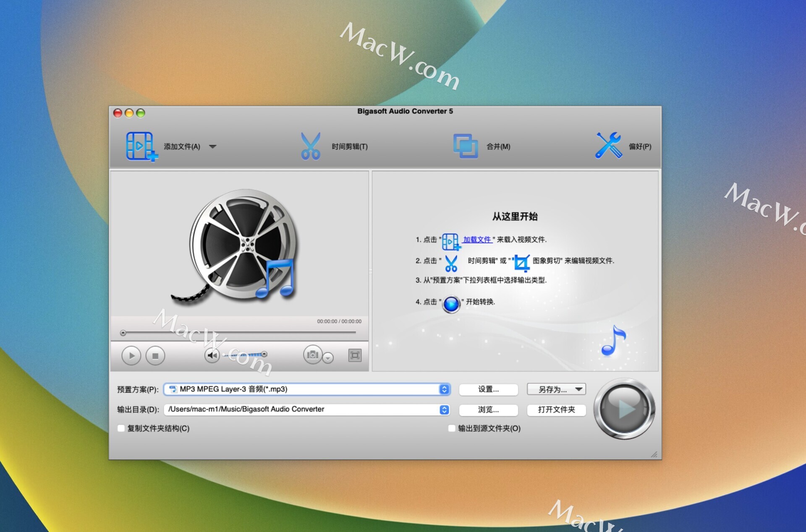Click the blue music note in guide panel
The width and height of the screenshot is (806, 532).
614,340
